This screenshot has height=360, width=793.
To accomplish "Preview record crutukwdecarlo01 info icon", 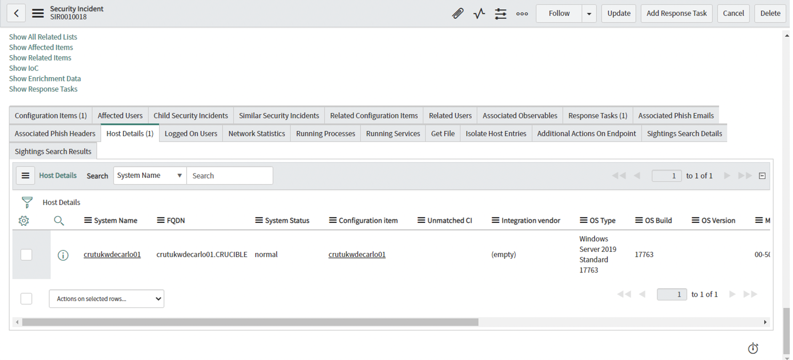I will pos(63,255).
